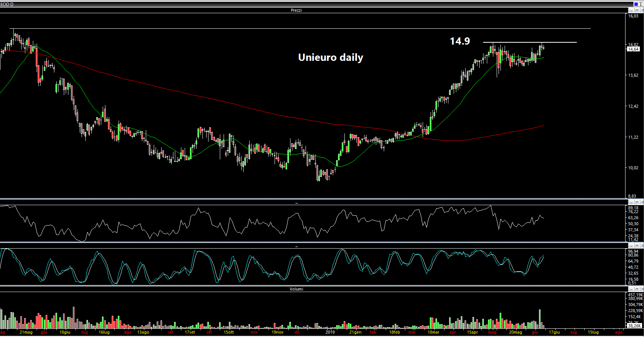Click the 17giu date label
This screenshot has width=644, height=337.
(554, 332)
